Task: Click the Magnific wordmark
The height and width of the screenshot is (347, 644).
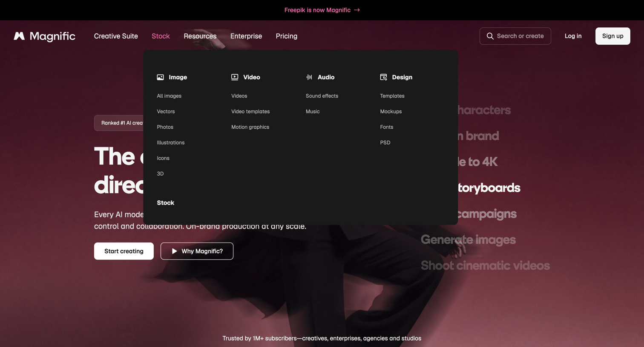Action: click(52, 36)
